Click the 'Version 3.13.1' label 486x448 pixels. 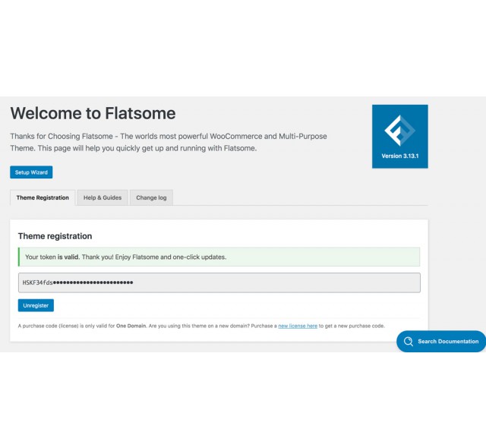coord(400,156)
